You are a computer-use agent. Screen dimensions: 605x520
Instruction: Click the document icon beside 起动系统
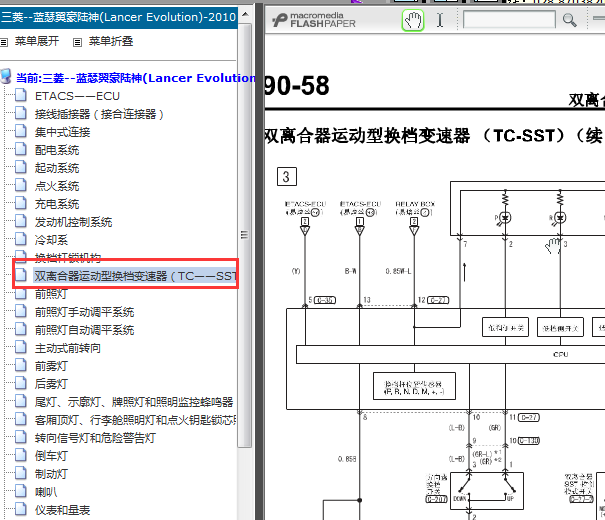point(21,167)
